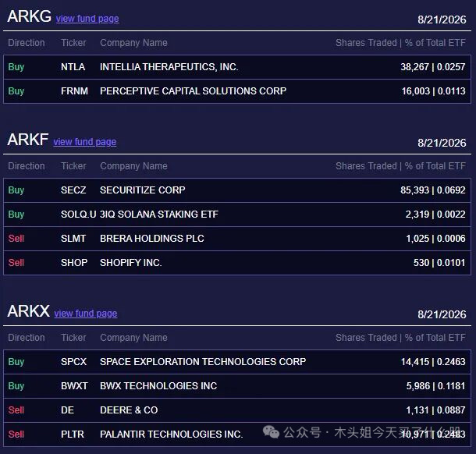The height and width of the screenshot is (454, 476).
Task: Click the SLMT ticker cell
Action: pyautogui.click(x=73, y=239)
